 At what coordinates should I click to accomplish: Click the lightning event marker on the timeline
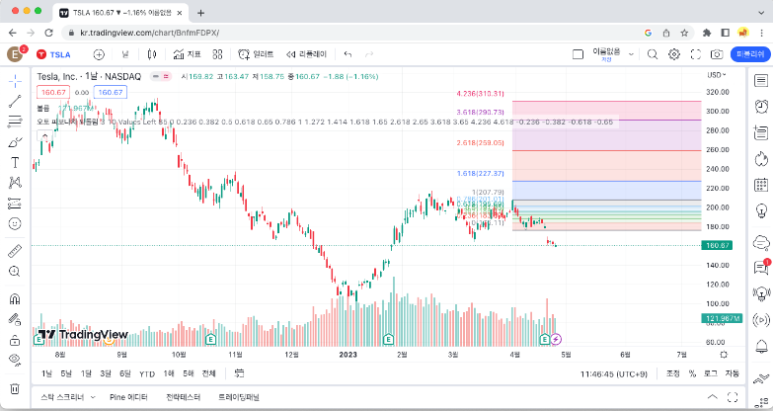click(x=556, y=339)
